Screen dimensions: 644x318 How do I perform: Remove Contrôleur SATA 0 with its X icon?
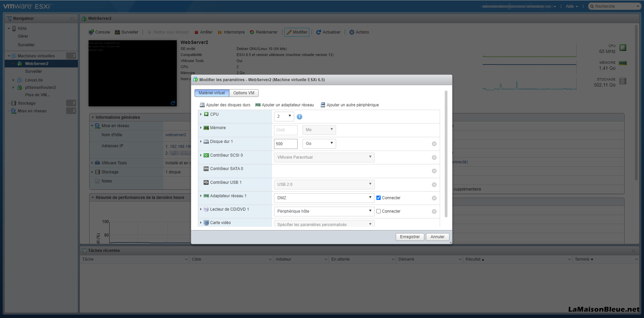coord(434,171)
